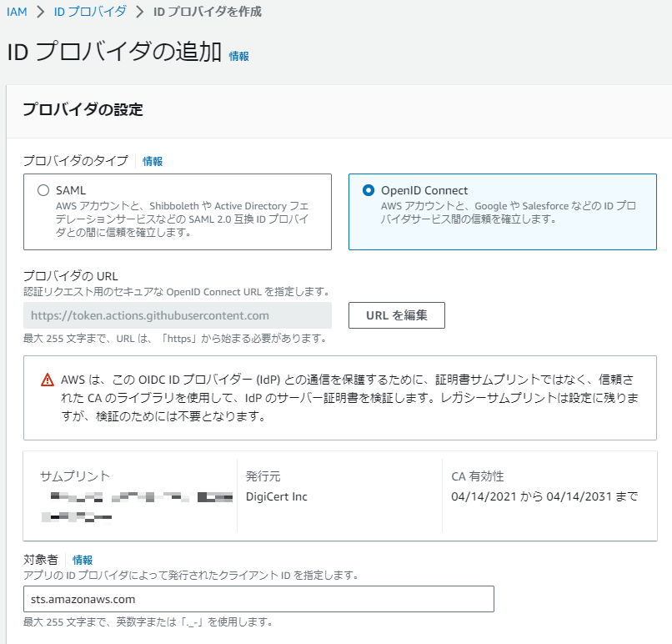Select the OpenID Connect radio button
The width and height of the screenshot is (672, 644).
point(369,190)
